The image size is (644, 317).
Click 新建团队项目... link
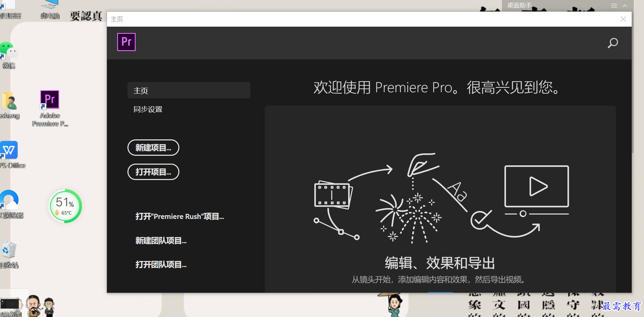(x=161, y=241)
